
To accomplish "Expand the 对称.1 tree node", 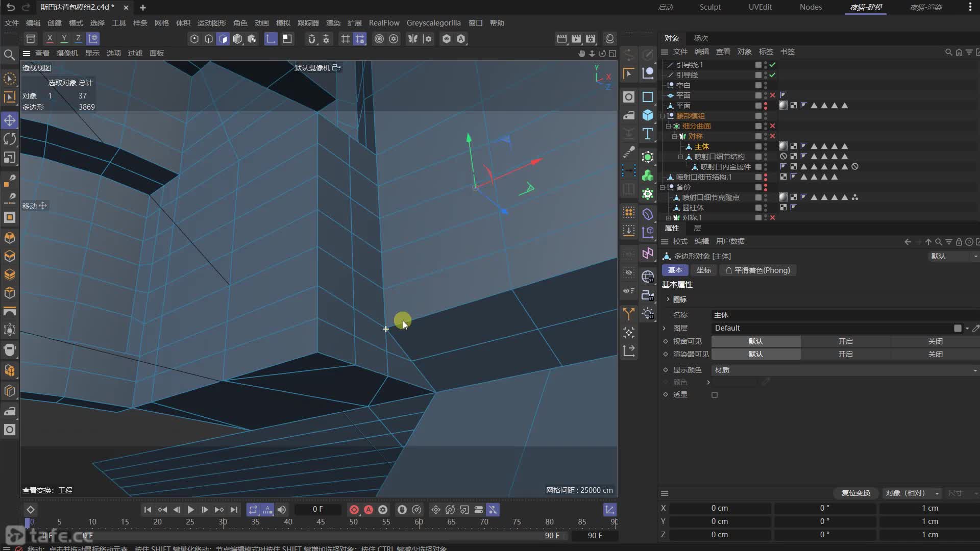I will tap(668, 218).
